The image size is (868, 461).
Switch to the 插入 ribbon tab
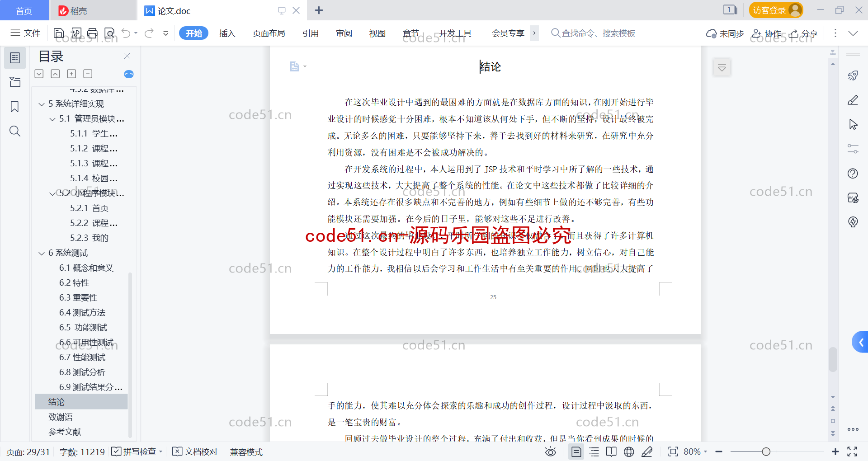click(227, 33)
